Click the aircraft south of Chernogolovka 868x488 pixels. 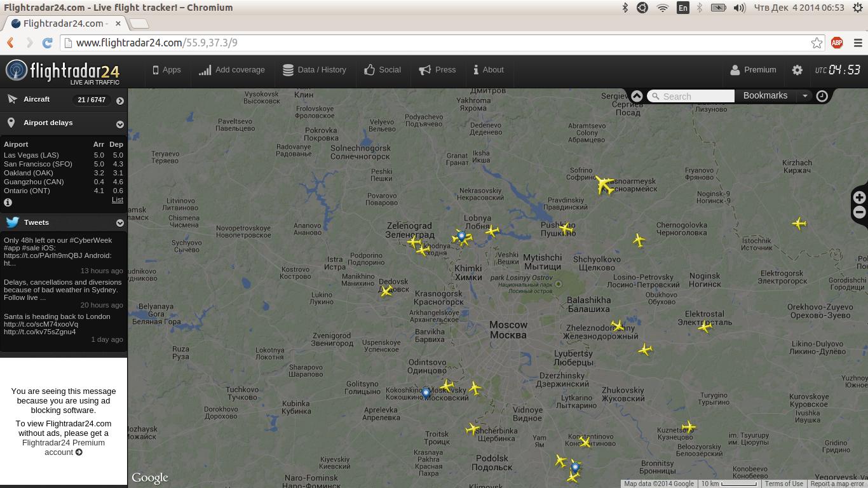[639, 240]
